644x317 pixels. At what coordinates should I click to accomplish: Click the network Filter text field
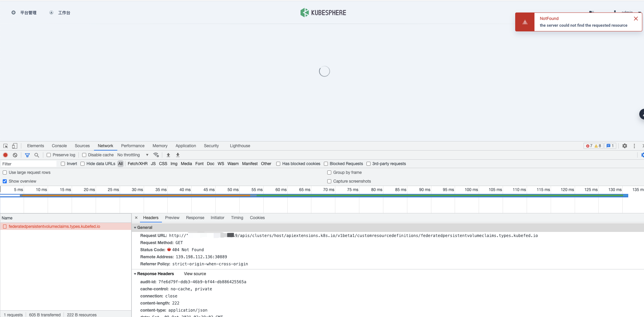tap(29, 164)
